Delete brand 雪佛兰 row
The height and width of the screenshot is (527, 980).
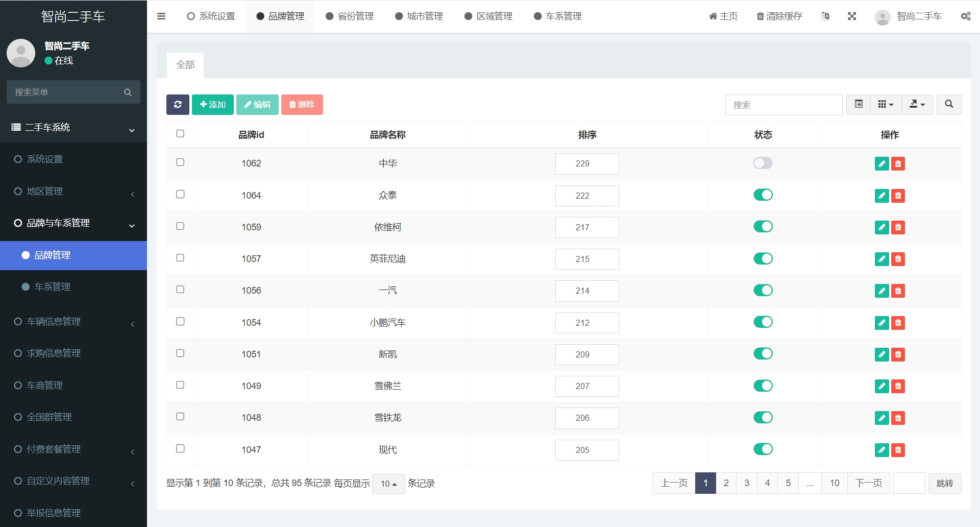[x=898, y=387]
